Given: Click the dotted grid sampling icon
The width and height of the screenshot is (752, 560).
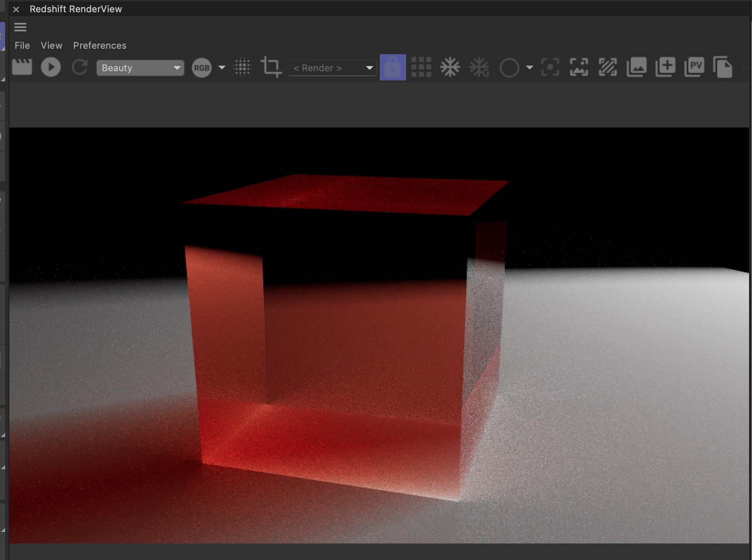Looking at the screenshot, I should tap(243, 67).
